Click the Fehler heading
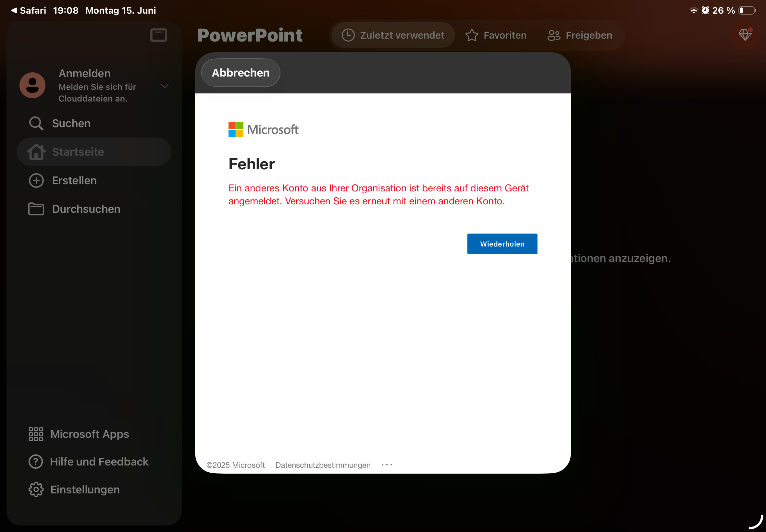Viewport: 766px width, 532px height. pos(252,164)
